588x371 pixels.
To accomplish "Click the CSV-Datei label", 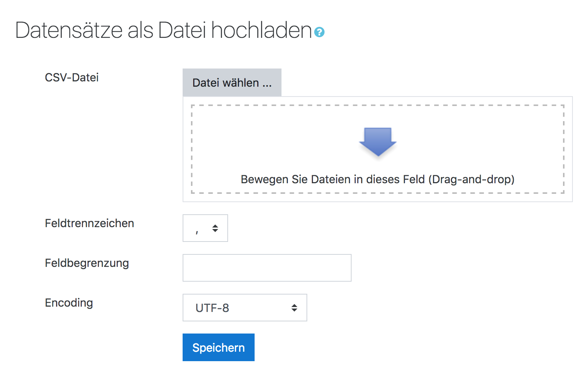I will [72, 77].
